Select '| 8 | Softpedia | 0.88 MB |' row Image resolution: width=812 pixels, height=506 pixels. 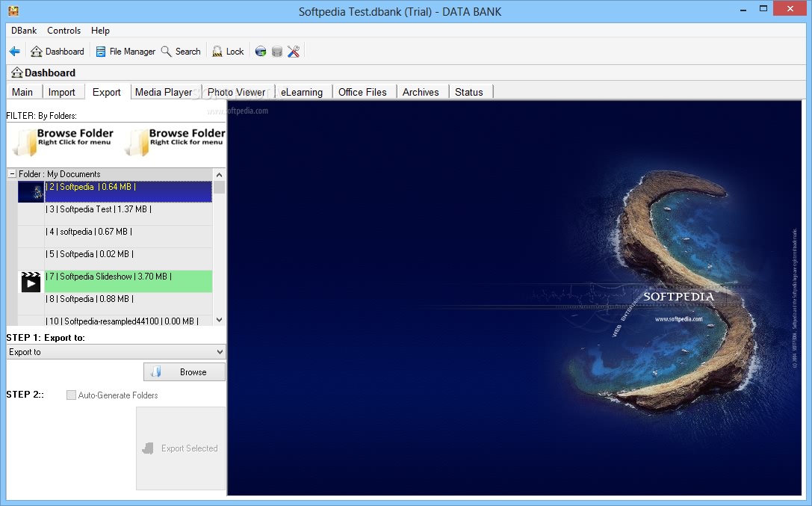(x=128, y=303)
